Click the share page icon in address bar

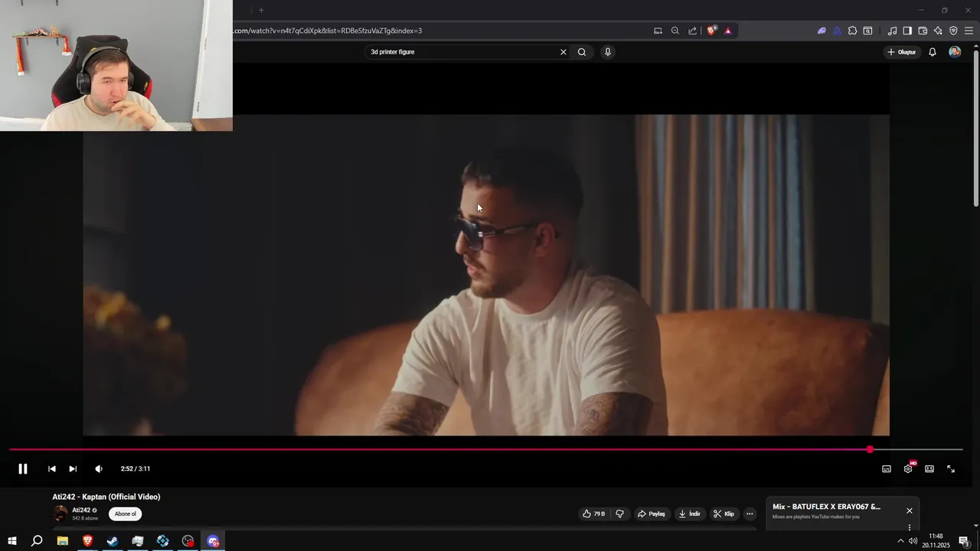coord(693,31)
